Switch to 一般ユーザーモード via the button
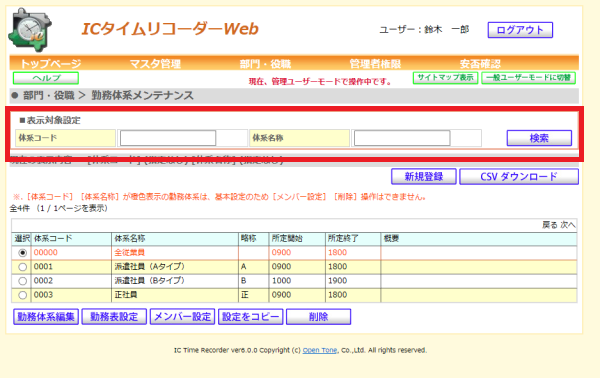The width and height of the screenshot is (600, 378). [528, 78]
